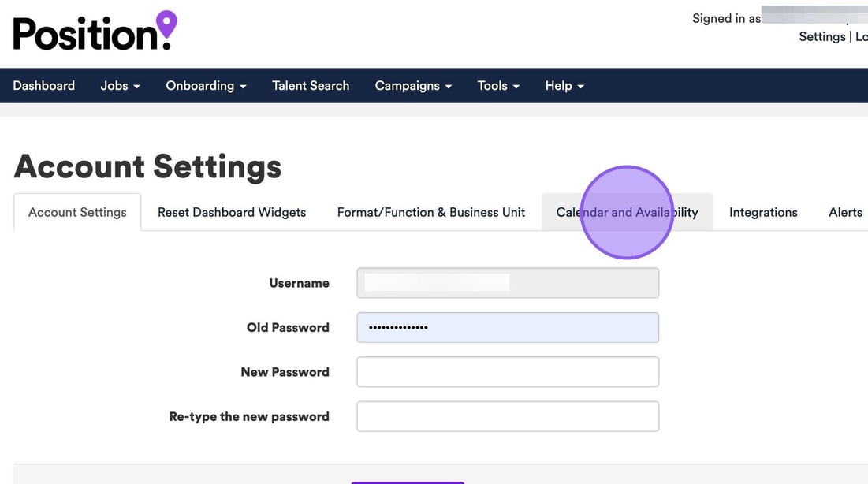
Task: Switch to Reset Dashboard Widgets tab
Action: pyautogui.click(x=232, y=213)
